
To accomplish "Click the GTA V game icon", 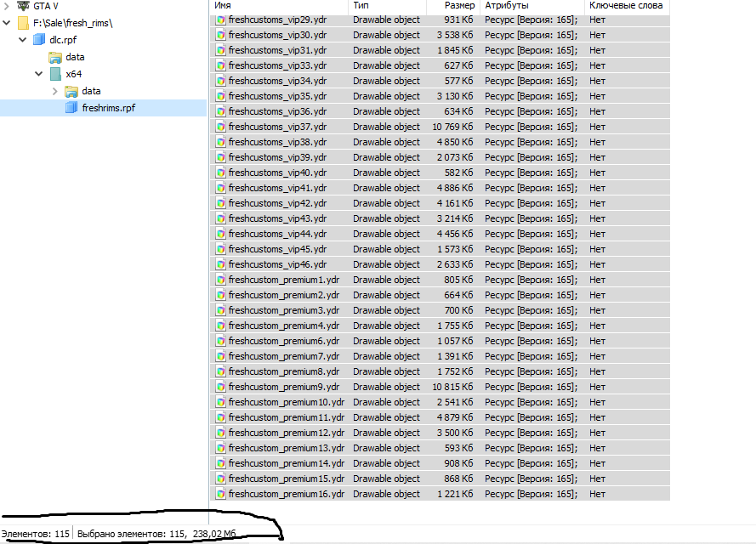I will point(23,6).
